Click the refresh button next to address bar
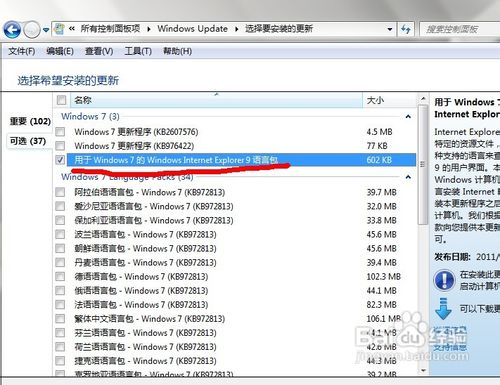 point(406,29)
